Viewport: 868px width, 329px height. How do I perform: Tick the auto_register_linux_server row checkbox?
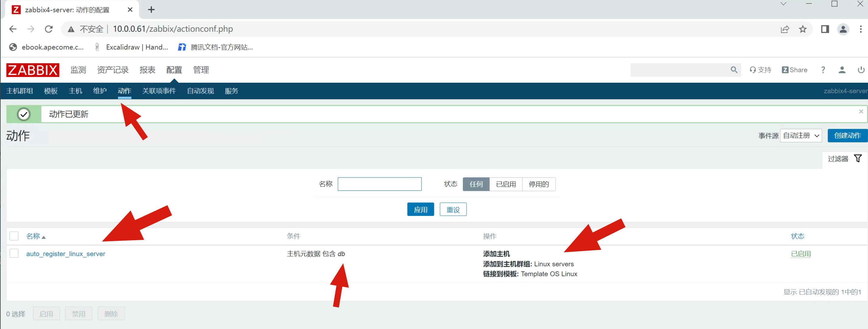14,253
